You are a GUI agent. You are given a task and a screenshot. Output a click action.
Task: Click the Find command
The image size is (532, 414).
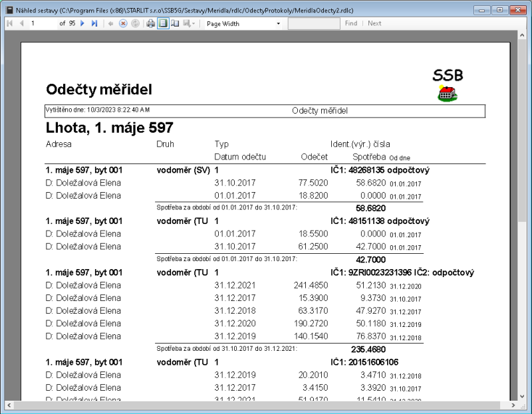(350, 23)
